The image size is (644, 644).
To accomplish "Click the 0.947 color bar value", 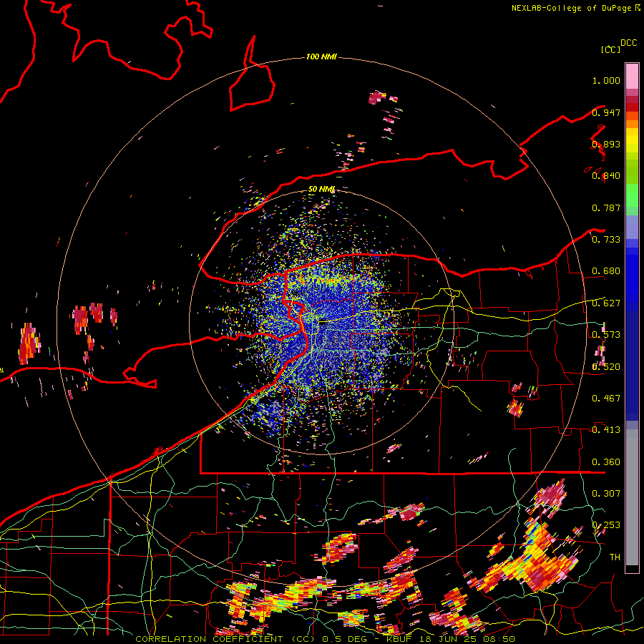I will pyautogui.click(x=606, y=112).
